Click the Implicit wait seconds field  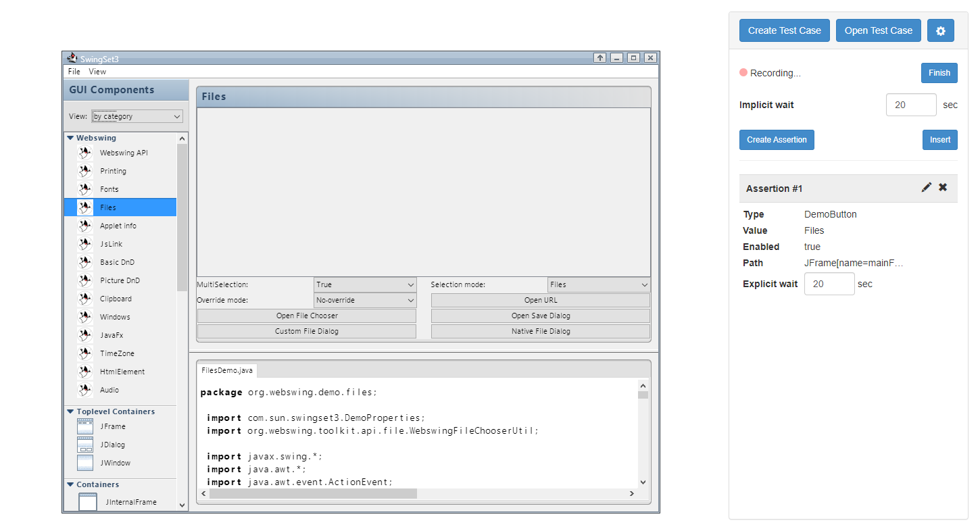tap(911, 105)
